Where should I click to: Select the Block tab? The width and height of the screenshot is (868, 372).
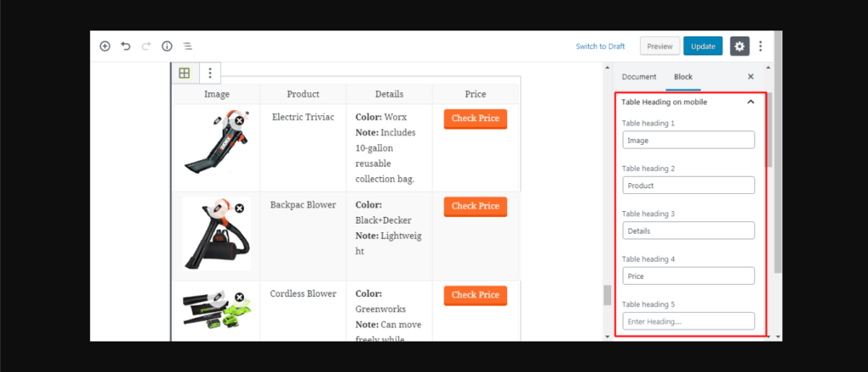pyautogui.click(x=683, y=77)
